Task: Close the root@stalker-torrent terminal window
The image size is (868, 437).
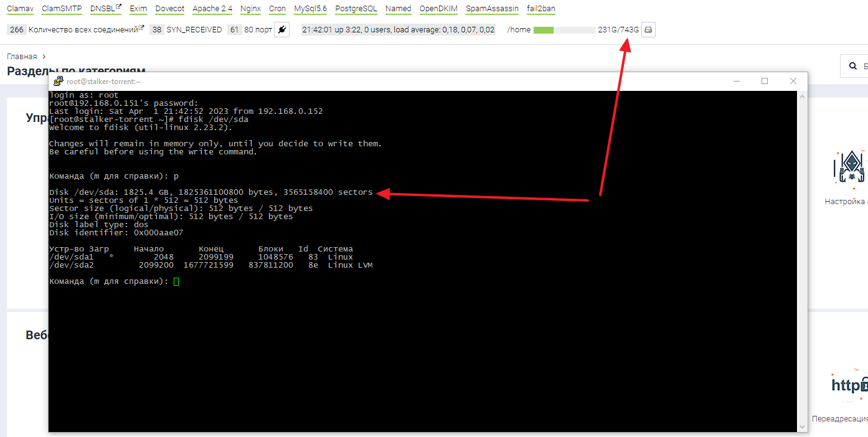Action: click(x=793, y=81)
